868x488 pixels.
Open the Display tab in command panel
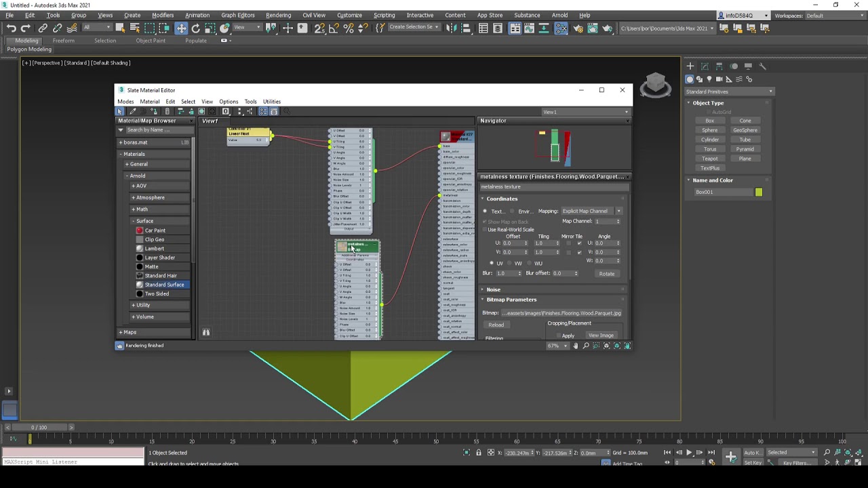[748, 66]
